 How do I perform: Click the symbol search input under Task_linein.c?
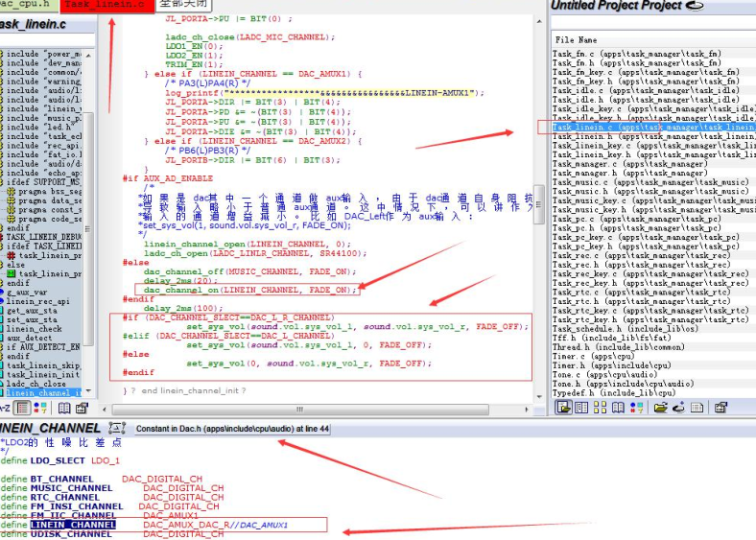click(47, 40)
